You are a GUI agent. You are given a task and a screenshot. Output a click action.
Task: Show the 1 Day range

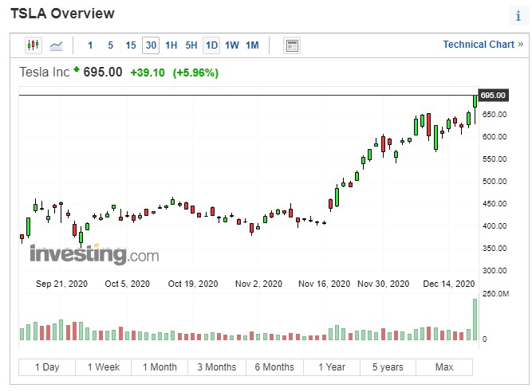click(47, 367)
